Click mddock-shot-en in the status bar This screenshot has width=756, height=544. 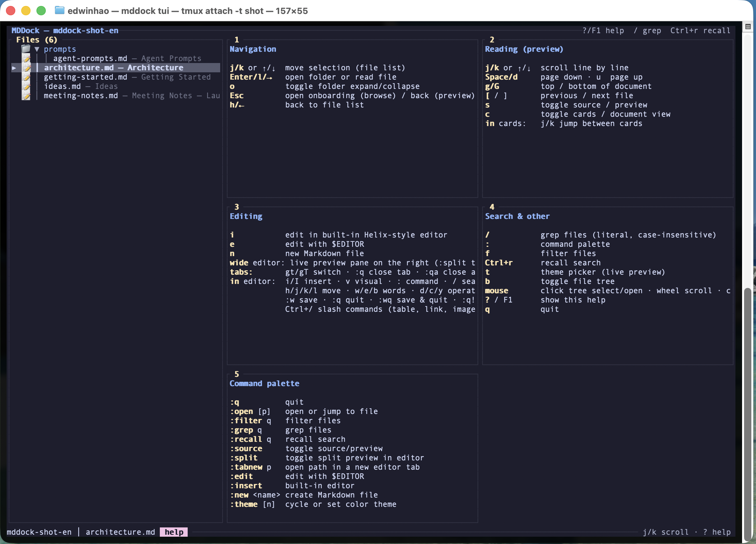click(x=39, y=532)
